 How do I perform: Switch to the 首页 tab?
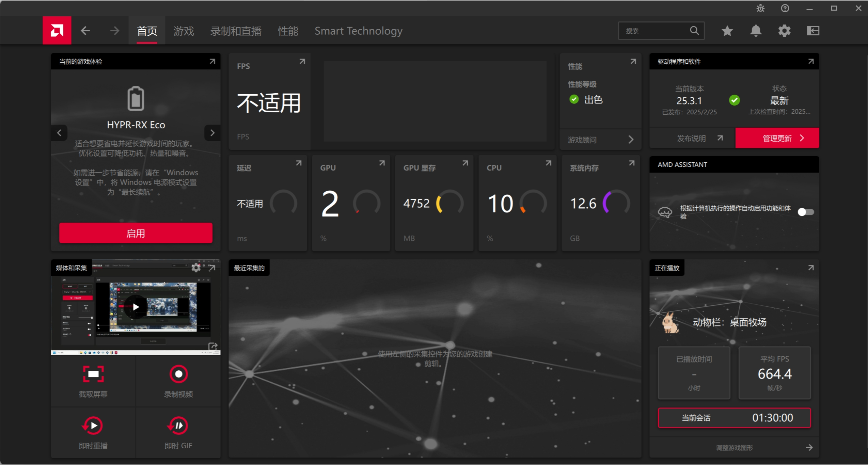pyautogui.click(x=147, y=31)
